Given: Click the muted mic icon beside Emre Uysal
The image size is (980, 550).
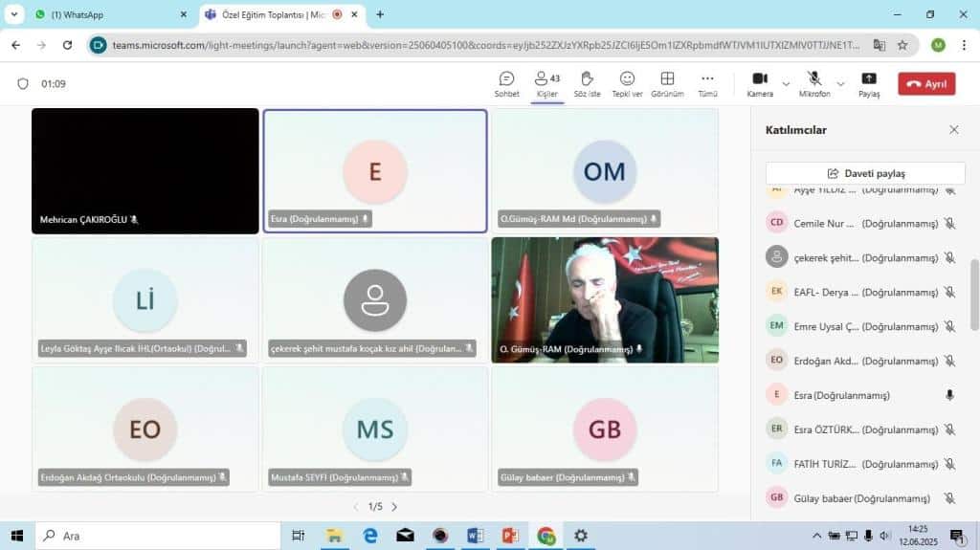Looking at the screenshot, I should 949,326.
